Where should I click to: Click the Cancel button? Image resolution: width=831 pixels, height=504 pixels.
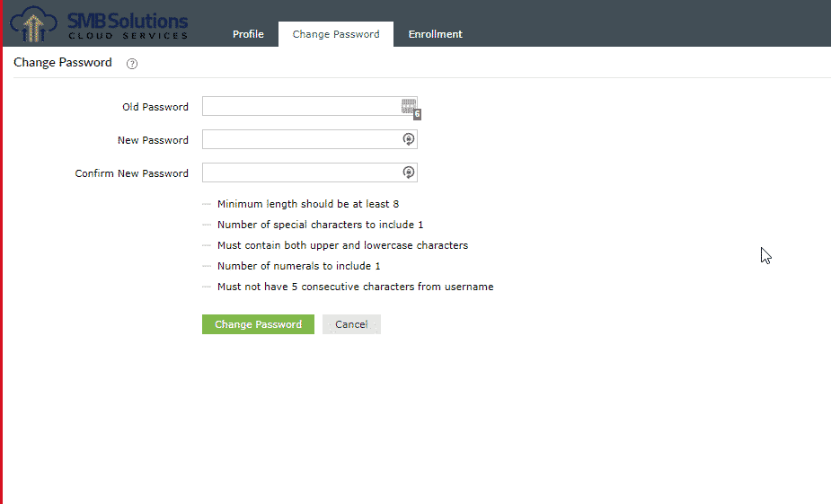pyautogui.click(x=351, y=324)
